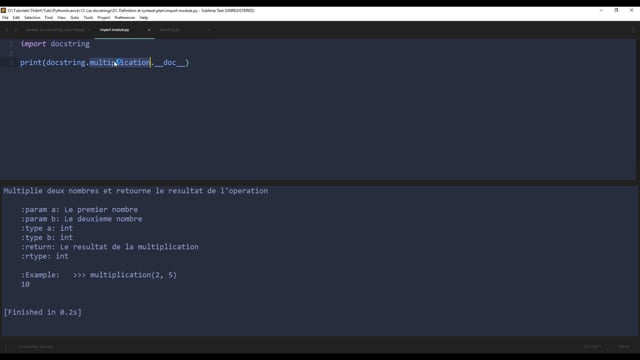Click ':return: Le resultat de la multiplication' line

pos(110,247)
